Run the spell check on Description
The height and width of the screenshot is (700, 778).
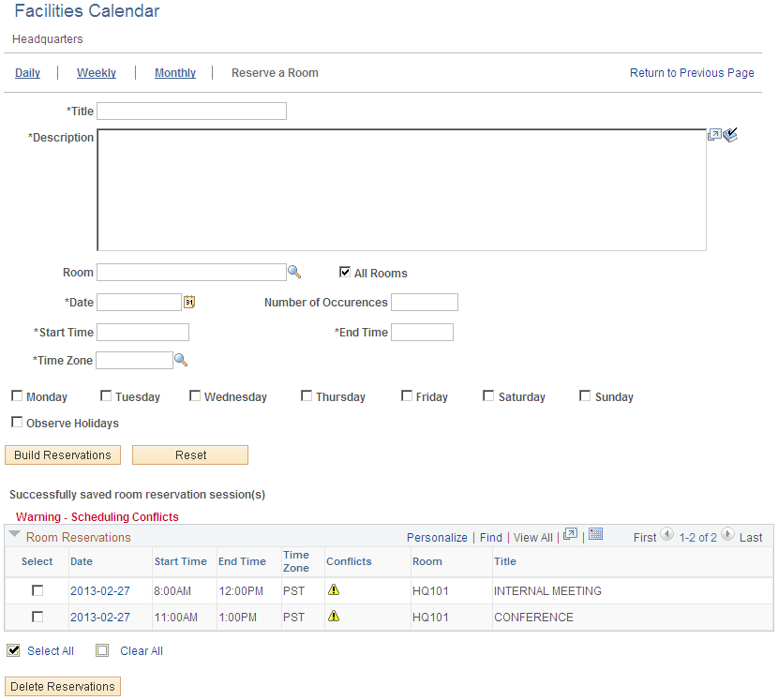[x=730, y=134]
